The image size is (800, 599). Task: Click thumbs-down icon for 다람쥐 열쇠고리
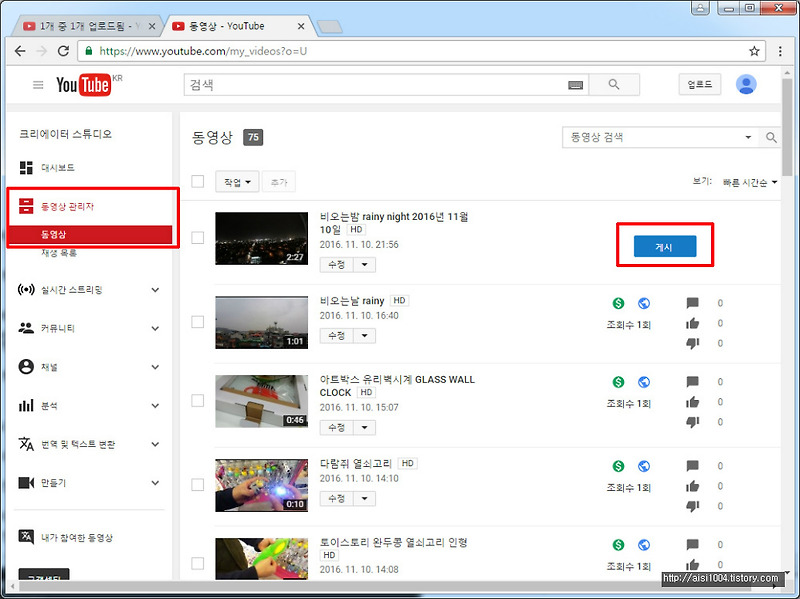tap(692, 506)
